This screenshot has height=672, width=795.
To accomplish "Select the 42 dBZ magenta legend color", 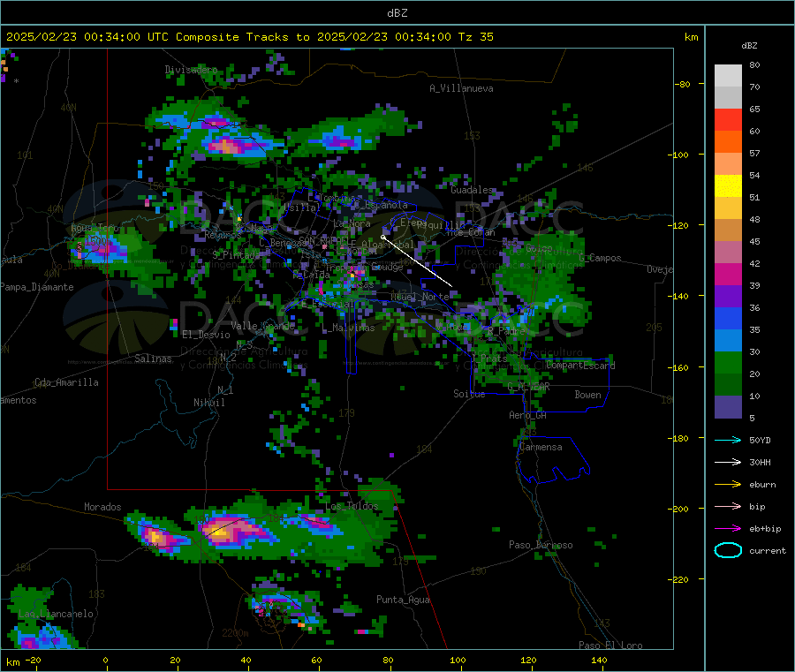I will click(728, 274).
